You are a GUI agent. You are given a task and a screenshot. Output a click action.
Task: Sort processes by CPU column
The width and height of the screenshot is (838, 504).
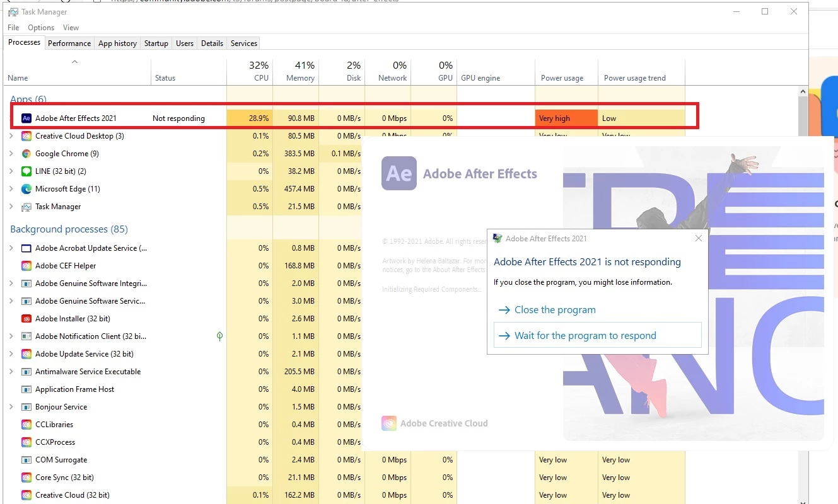(x=250, y=72)
